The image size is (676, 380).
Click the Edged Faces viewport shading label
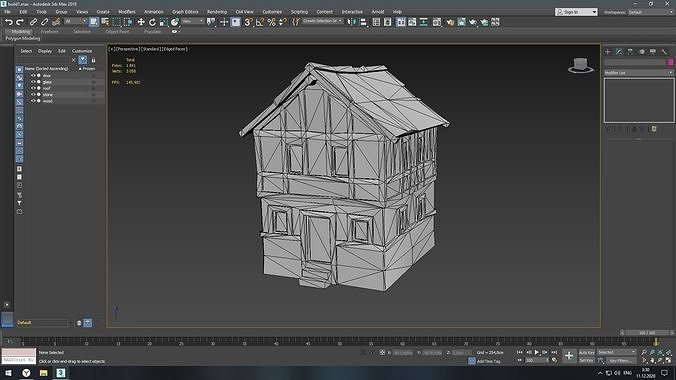tap(175, 49)
